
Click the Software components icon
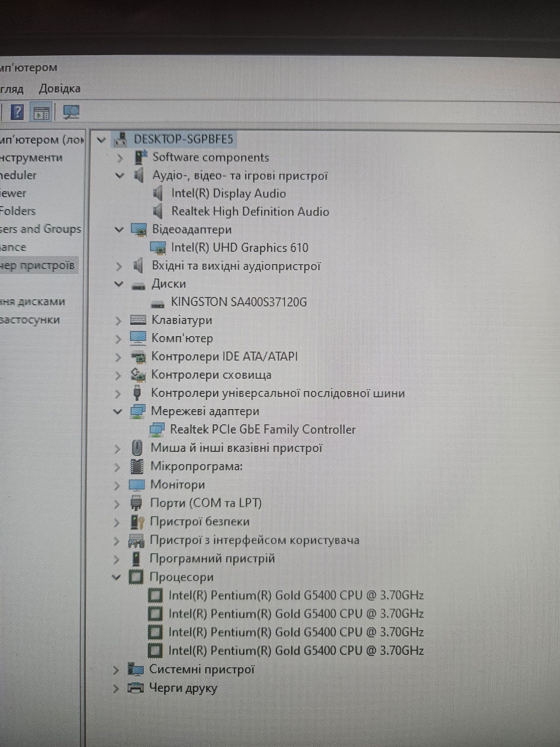140,158
